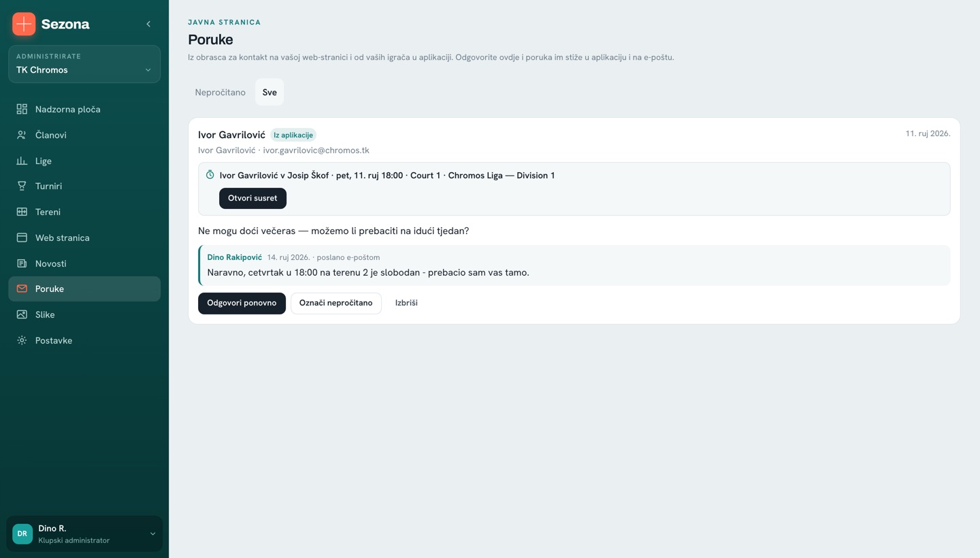980x558 pixels.
Task: Switch to the Nepročitano tab
Action: click(220, 93)
